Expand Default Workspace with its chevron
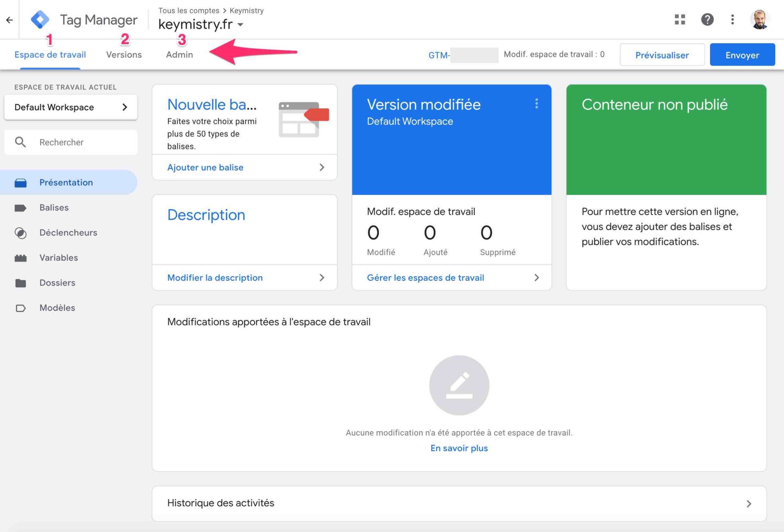Image resolution: width=784 pixels, height=532 pixels. 125,107
